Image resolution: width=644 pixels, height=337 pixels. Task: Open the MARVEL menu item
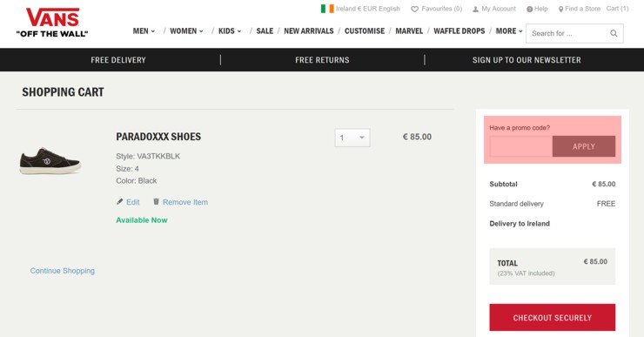pyautogui.click(x=409, y=31)
